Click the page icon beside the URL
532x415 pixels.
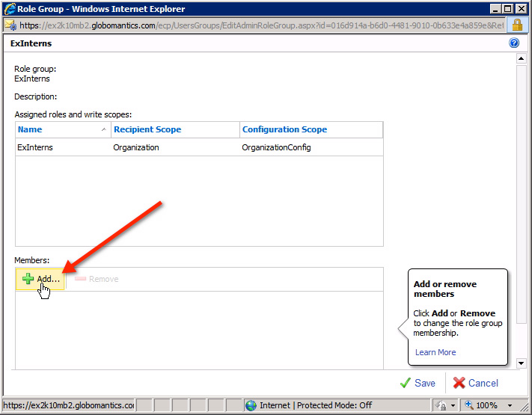[11, 25]
